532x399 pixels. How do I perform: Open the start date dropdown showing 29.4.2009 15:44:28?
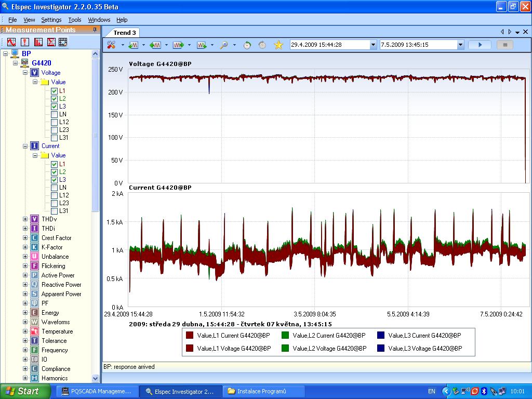(x=373, y=45)
